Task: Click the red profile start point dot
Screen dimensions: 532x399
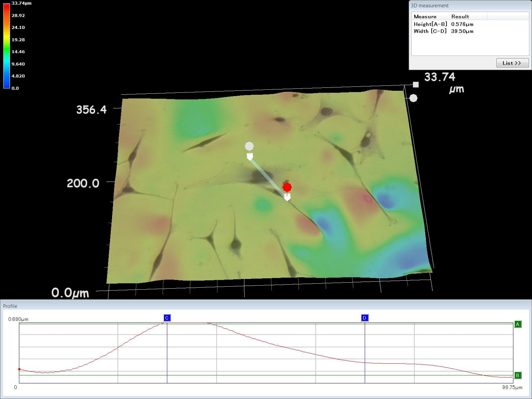Action: pyautogui.click(x=19, y=369)
